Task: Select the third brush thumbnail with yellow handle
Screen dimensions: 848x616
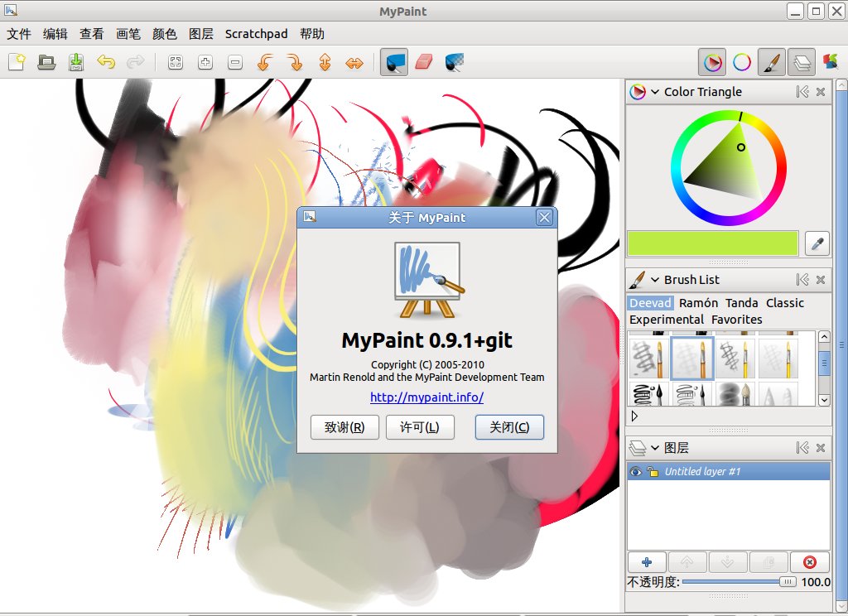Action: pyautogui.click(x=735, y=358)
